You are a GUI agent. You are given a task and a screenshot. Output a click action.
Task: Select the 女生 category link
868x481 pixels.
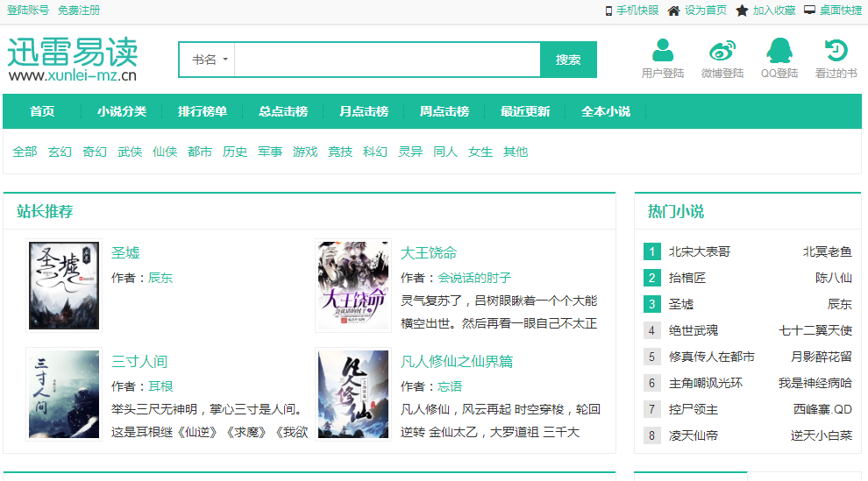pyautogui.click(x=480, y=152)
